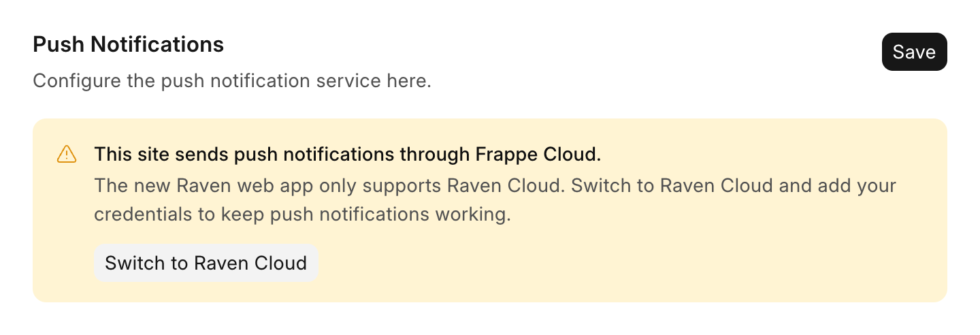Click 'only supports Raven Cloud' phrase in the banner
Image resolution: width=980 pixels, height=335 pixels.
(x=430, y=185)
